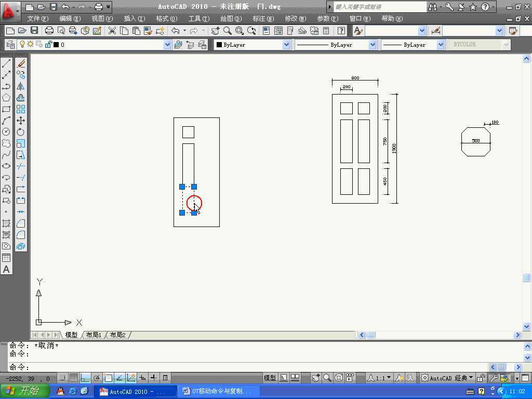Viewport: 532px width, 399px height.
Task: Select the Polygon draw tool
Action: tap(6, 98)
